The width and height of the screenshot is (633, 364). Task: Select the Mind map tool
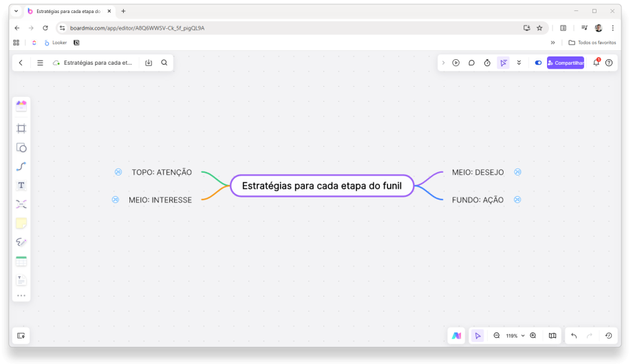(21, 204)
